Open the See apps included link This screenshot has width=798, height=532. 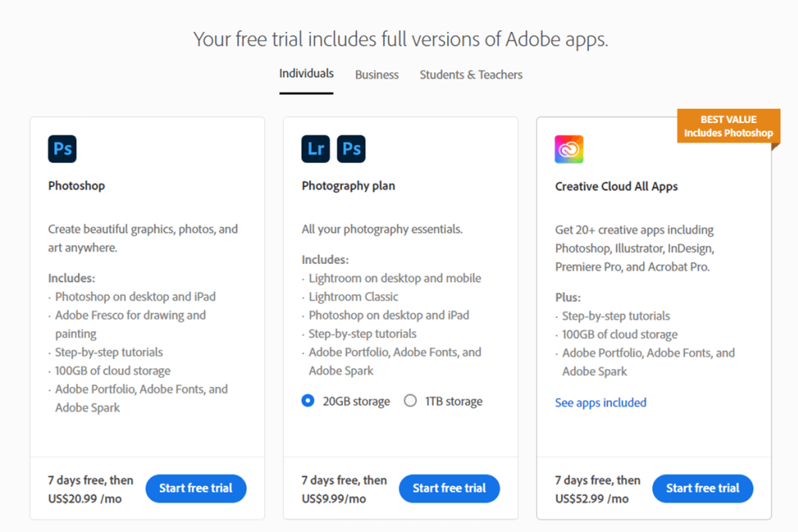(x=600, y=403)
